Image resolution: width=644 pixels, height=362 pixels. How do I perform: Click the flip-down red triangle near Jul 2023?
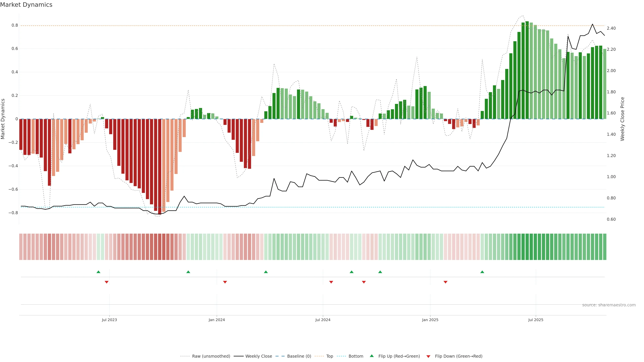tap(106, 282)
